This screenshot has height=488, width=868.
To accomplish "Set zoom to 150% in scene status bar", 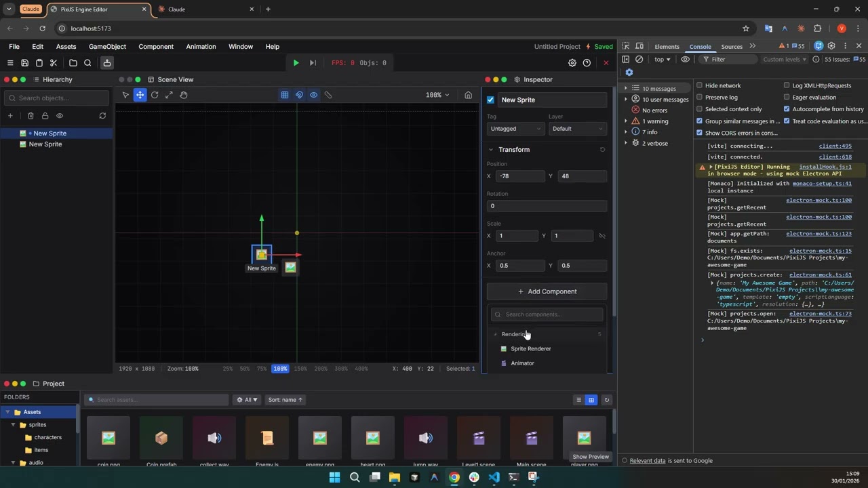I will (x=300, y=369).
